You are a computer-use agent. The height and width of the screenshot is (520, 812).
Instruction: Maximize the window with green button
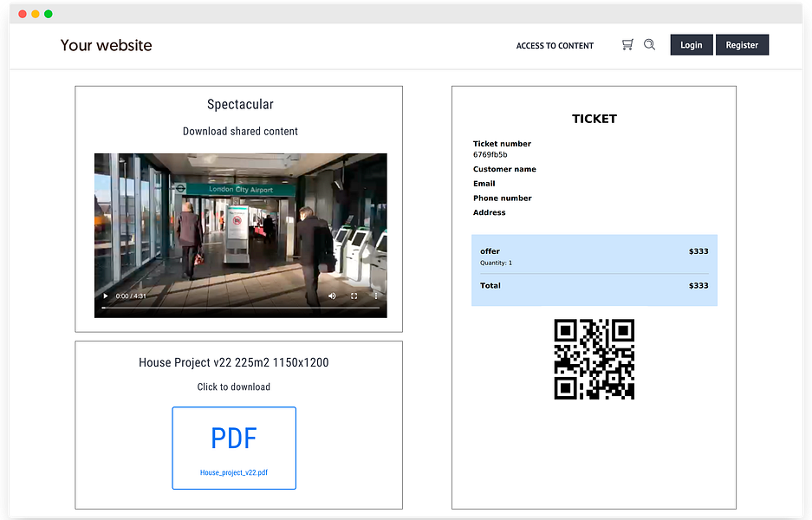coord(49,14)
